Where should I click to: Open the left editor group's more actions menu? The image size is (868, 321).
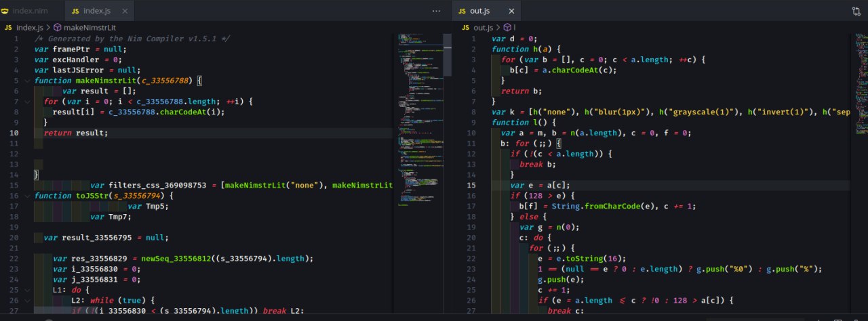pos(437,12)
